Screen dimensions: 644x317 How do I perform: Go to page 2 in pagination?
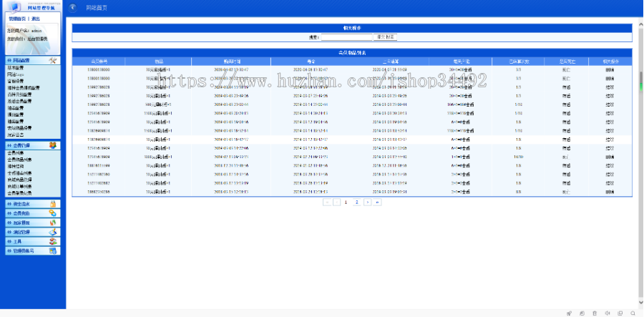[x=357, y=202]
